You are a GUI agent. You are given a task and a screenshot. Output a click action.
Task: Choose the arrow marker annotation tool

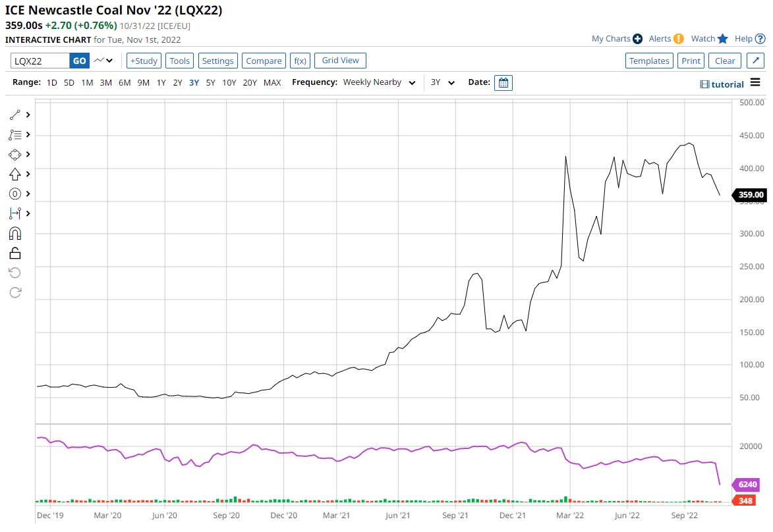click(x=14, y=174)
